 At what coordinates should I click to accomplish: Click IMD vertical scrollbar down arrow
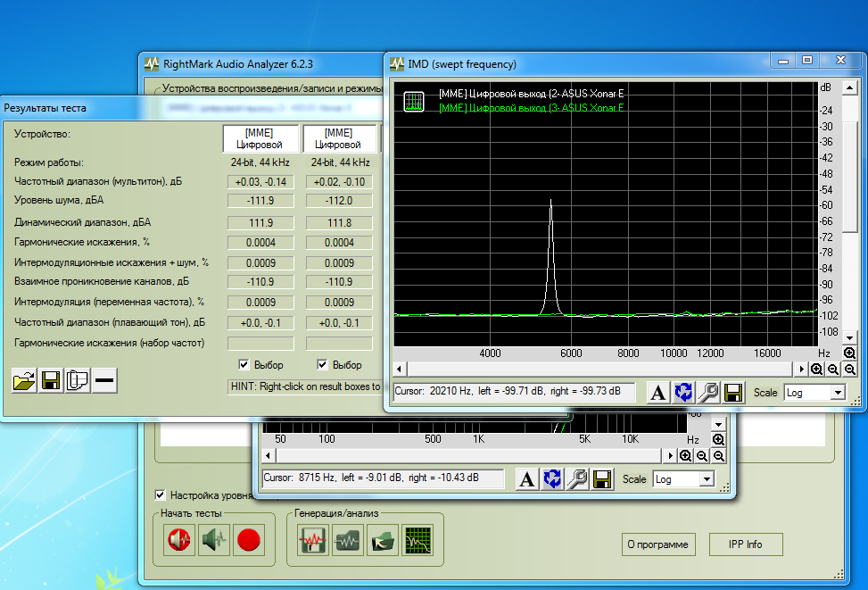pos(850,337)
